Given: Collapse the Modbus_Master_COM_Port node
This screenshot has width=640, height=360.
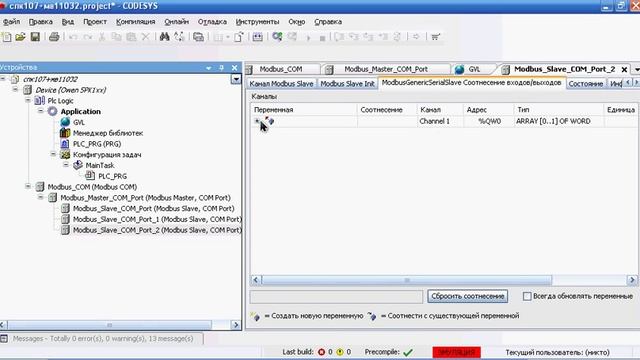Looking at the screenshot, I should 41,197.
